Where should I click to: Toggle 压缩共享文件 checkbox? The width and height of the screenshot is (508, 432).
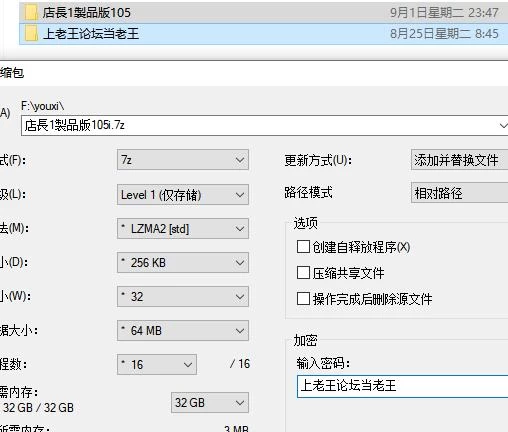click(x=303, y=273)
